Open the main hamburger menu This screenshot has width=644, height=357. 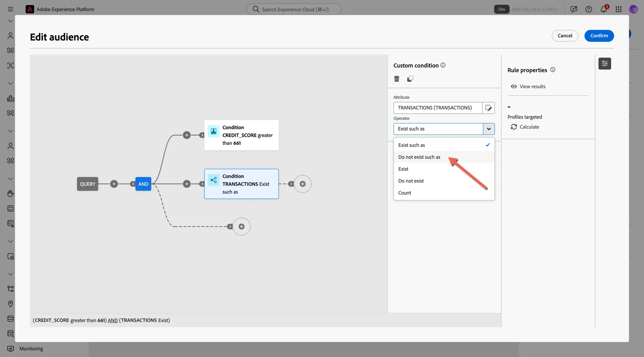(x=10, y=9)
